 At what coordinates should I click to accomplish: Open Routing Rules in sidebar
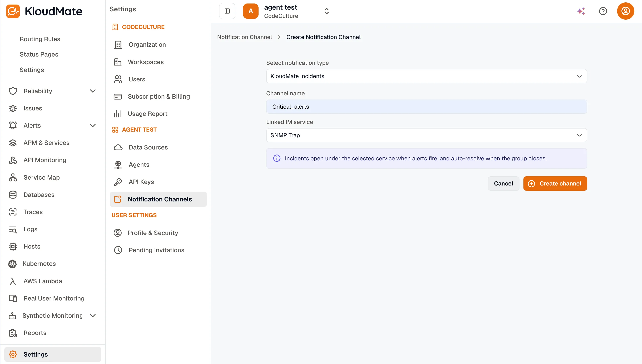tap(40, 39)
